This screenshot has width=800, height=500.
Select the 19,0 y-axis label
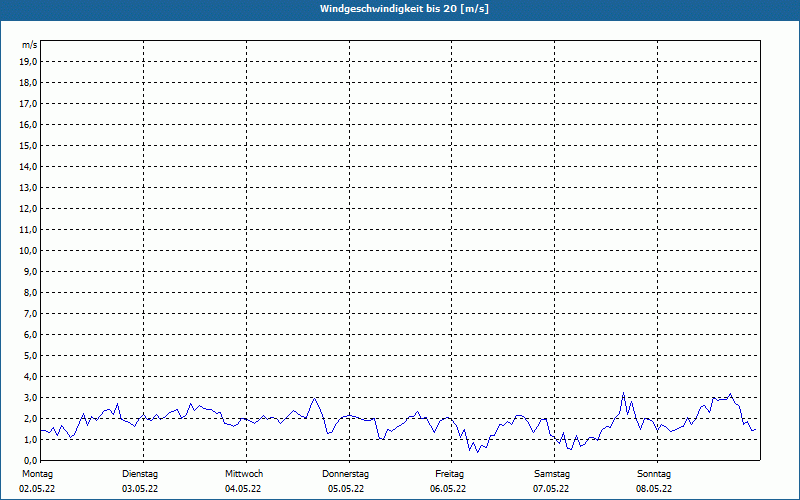[29, 61]
